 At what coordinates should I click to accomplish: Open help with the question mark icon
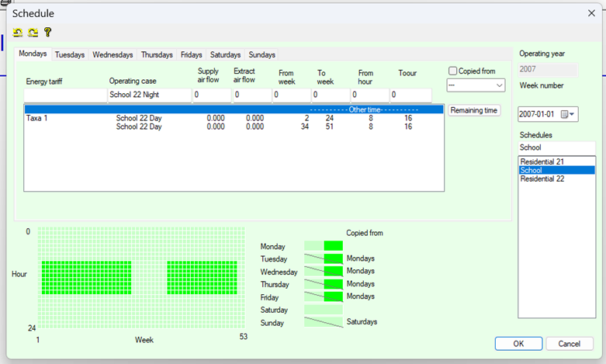[x=47, y=33]
